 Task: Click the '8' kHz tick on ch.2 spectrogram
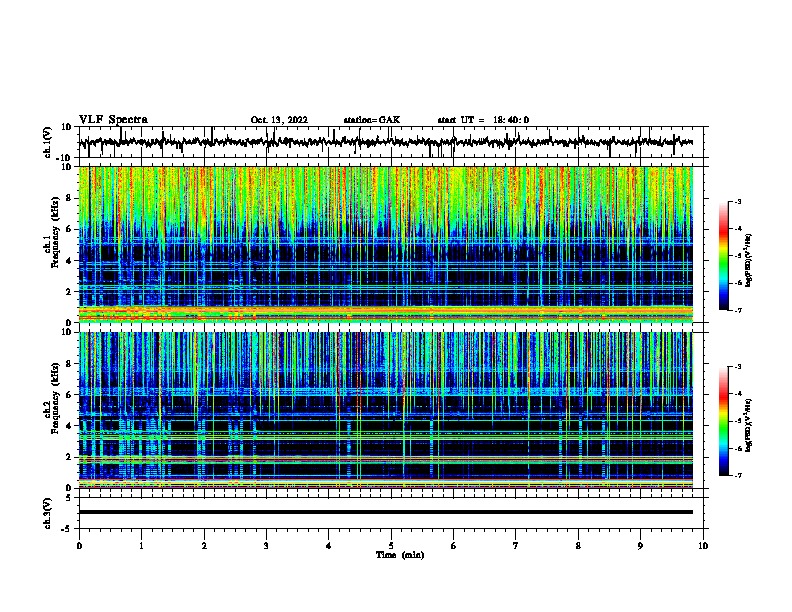tap(70, 364)
